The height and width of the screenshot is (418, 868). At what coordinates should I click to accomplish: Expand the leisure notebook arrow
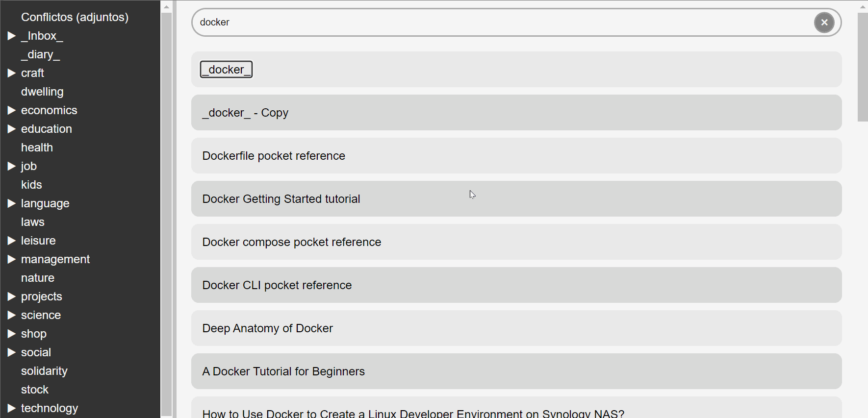pos(12,241)
